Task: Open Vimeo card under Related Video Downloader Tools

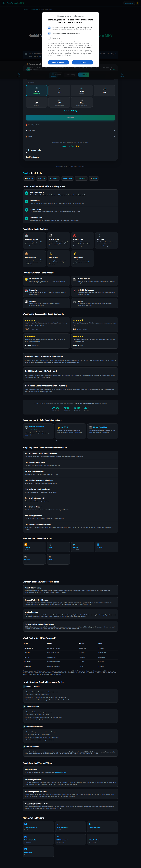Action: click(x=58, y=559)
